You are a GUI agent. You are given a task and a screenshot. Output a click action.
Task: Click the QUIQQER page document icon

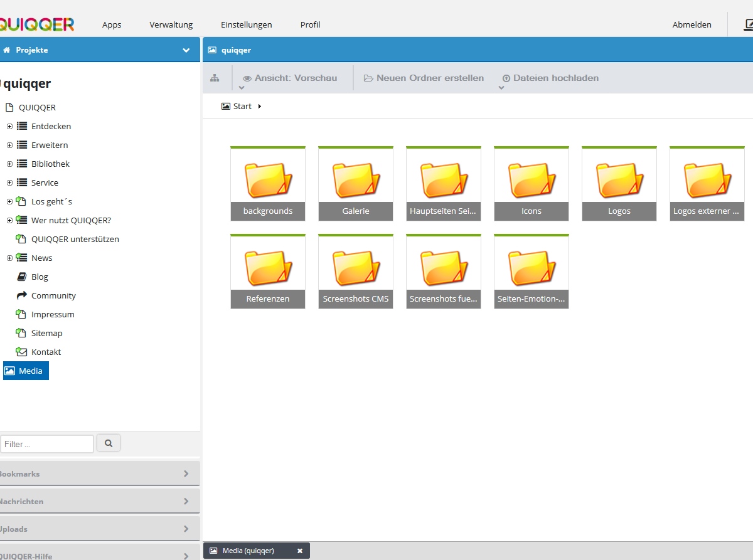9,107
